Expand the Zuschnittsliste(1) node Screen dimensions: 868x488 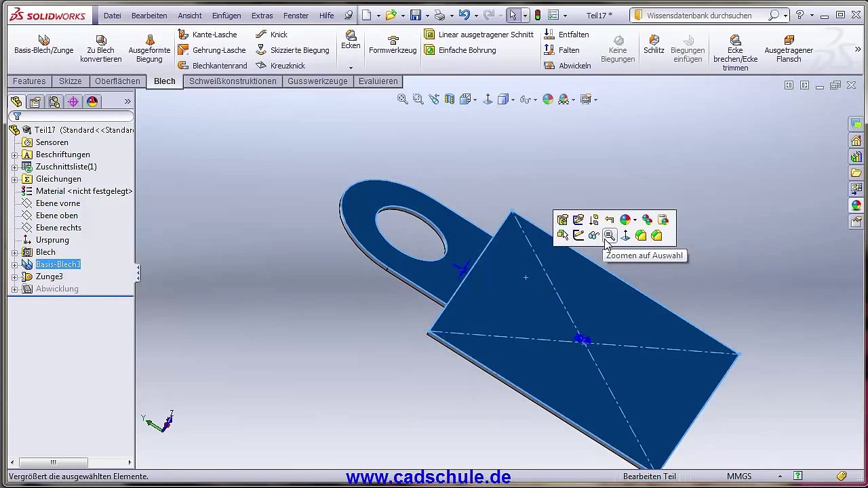(15, 167)
